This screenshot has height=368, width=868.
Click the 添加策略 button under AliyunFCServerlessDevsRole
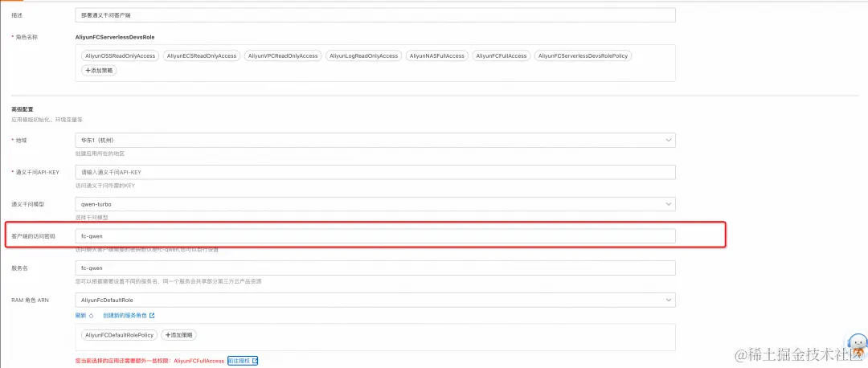[x=99, y=70]
